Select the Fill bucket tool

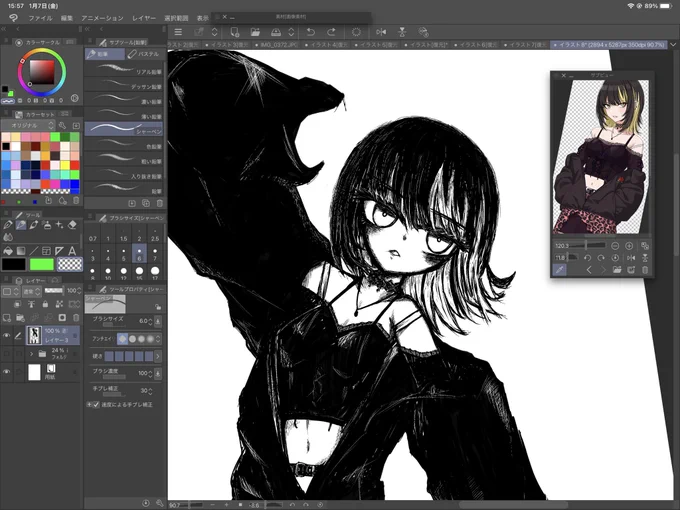(8, 251)
